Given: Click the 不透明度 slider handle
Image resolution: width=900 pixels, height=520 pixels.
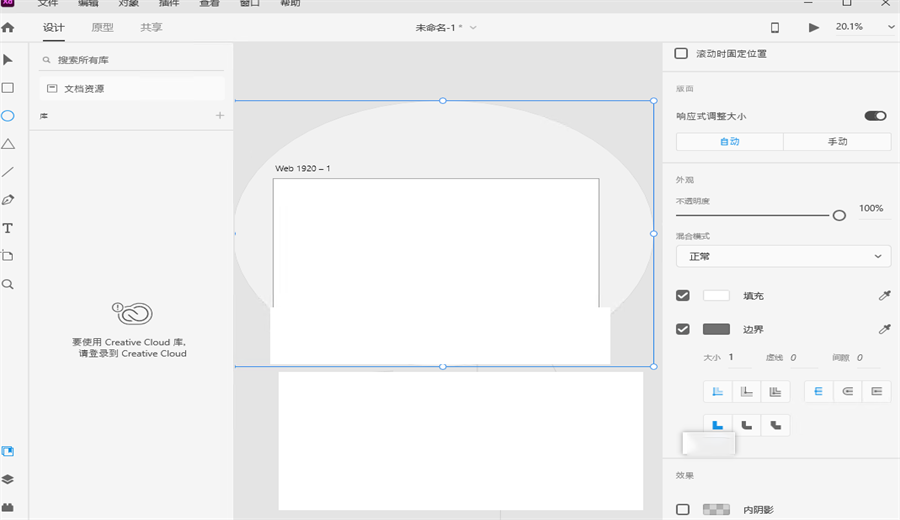Looking at the screenshot, I should pos(839,215).
